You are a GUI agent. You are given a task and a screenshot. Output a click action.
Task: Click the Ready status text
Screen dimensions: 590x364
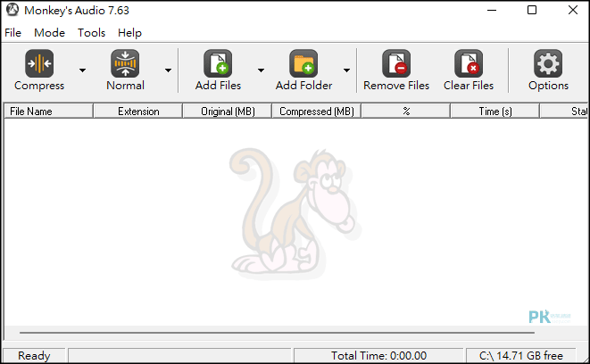click(x=34, y=355)
